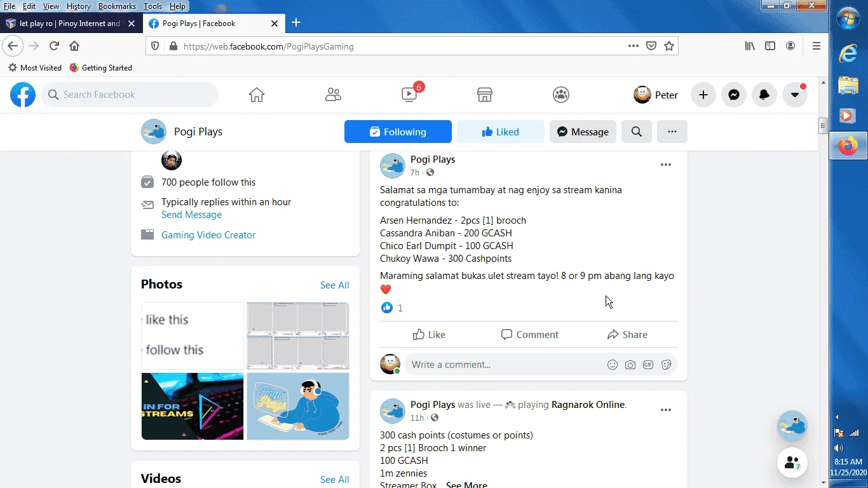Search within the Pogi Plays page
Viewport: 868px width, 488px height.
pyautogui.click(x=637, y=132)
